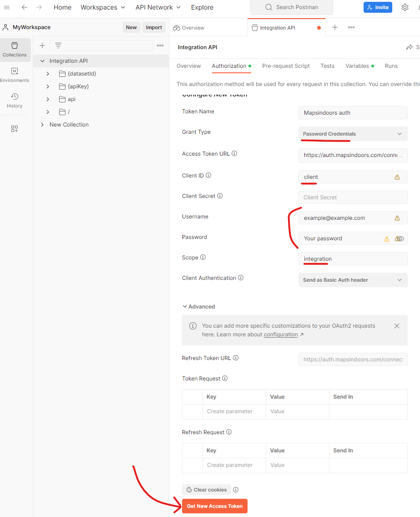This screenshot has height=517, width=420.
Task: Click Token Request Create parameter key cell
Action: 234,411
